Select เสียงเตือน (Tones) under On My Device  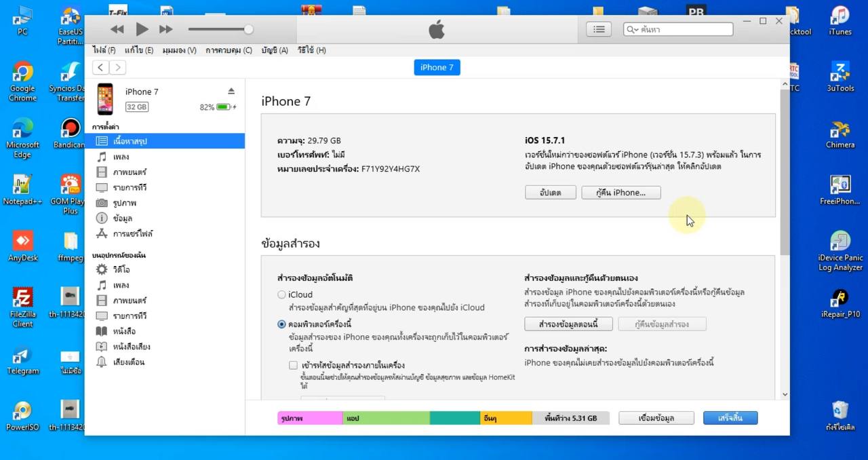tap(129, 362)
